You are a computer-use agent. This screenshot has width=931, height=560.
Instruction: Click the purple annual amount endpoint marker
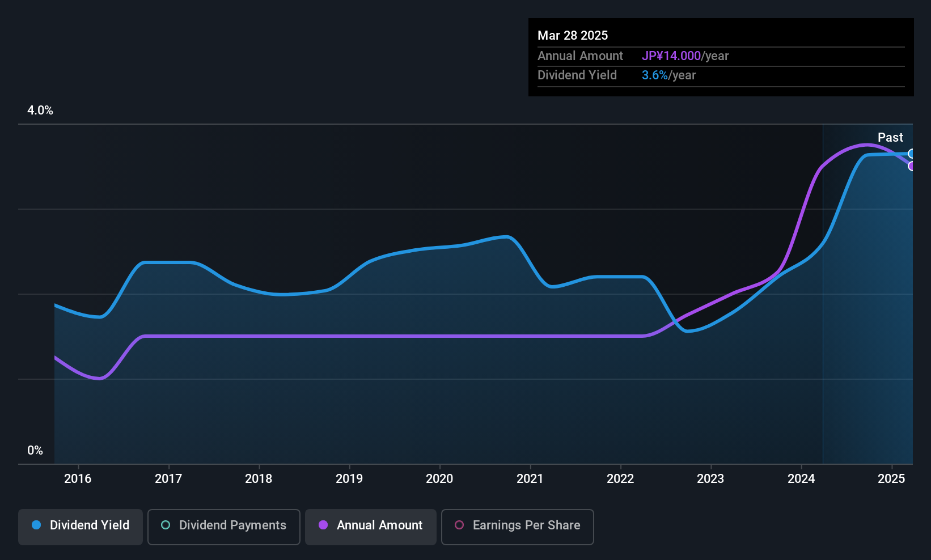(911, 166)
